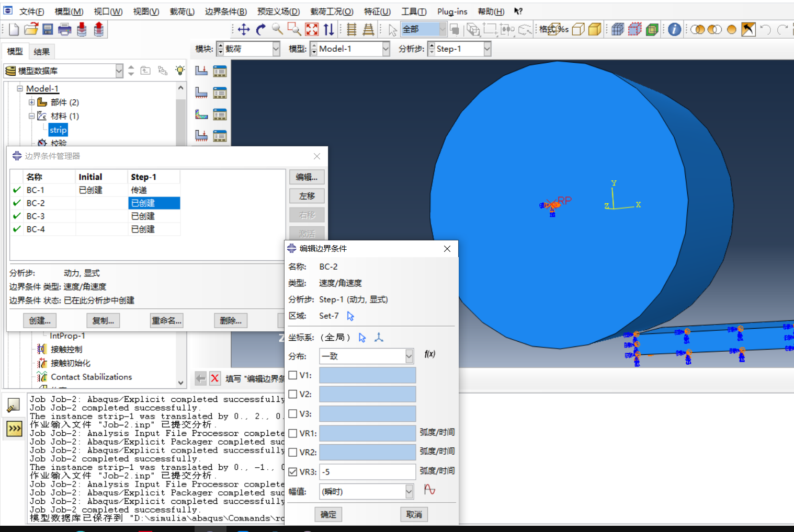794x532 pixels.
Task: Open the 幅值 amplitude dropdown
Action: (409, 491)
